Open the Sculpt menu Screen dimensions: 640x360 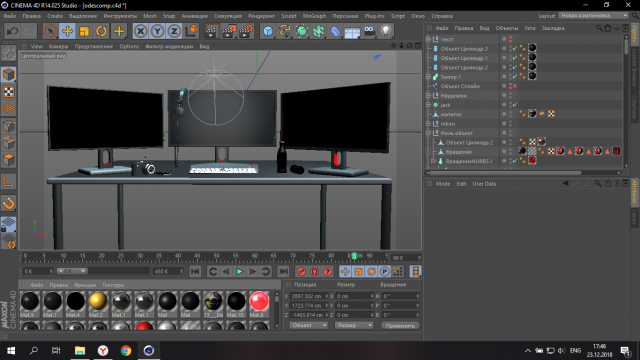[x=289, y=16]
